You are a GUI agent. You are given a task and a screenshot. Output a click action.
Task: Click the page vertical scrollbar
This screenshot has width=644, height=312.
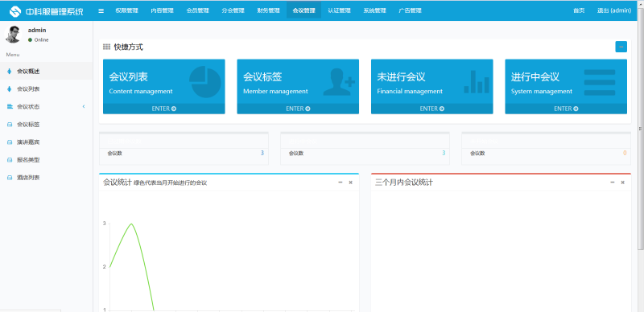point(640,128)
